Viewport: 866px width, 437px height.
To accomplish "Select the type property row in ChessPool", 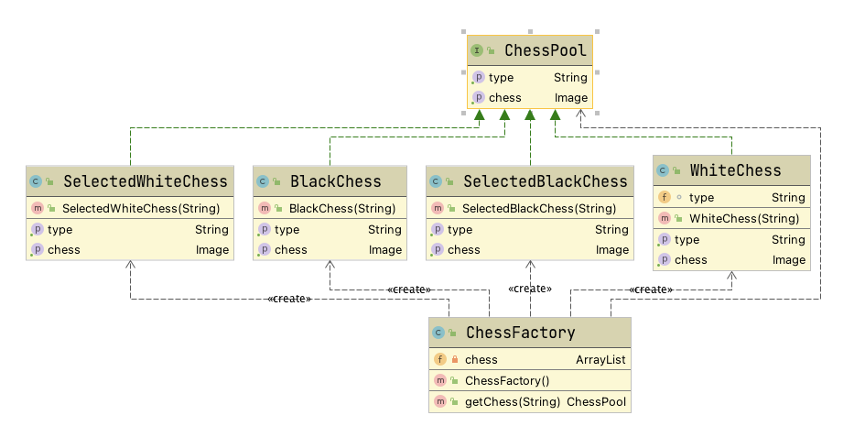I will tap(530, 77).
